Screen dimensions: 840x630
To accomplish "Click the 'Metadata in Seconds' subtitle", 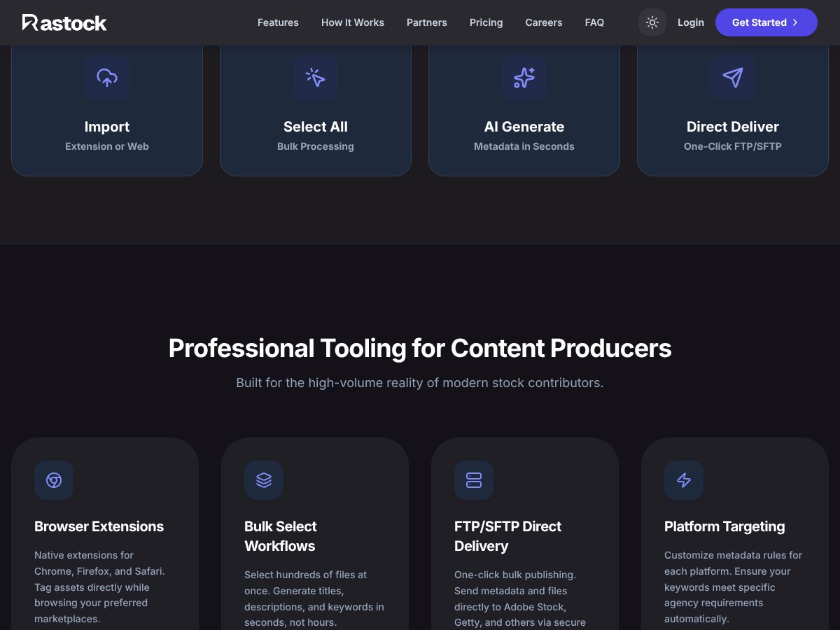I will [x=524, y=146].
